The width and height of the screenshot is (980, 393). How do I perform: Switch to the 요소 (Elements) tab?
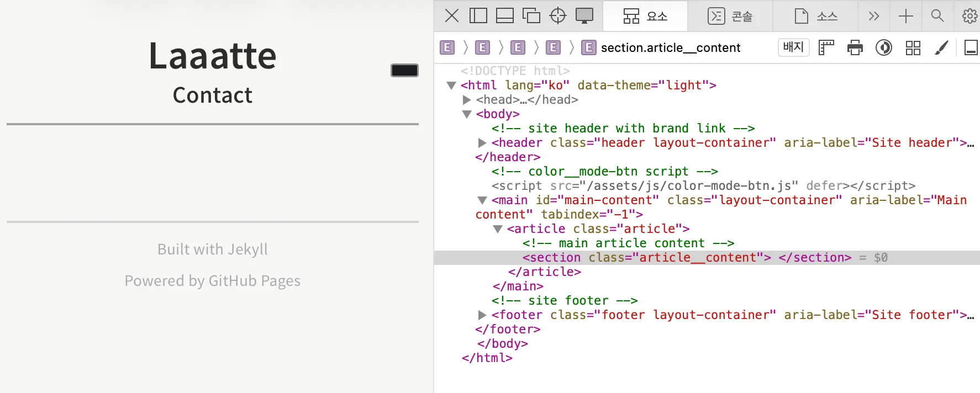pyautogui.click(x=645, y=16)
